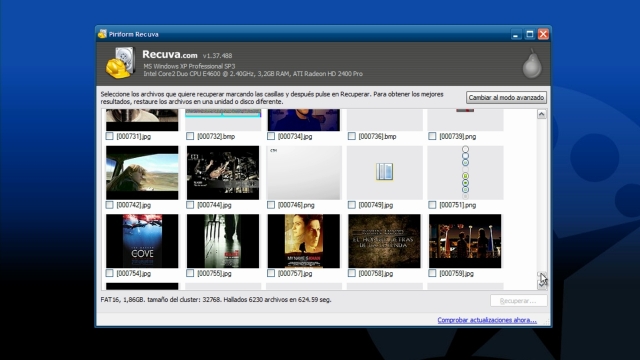The width and height of the screenshot is (640, 360).
Task: Tick the checkbox for [000749].jpg
Action: [352, 204]
